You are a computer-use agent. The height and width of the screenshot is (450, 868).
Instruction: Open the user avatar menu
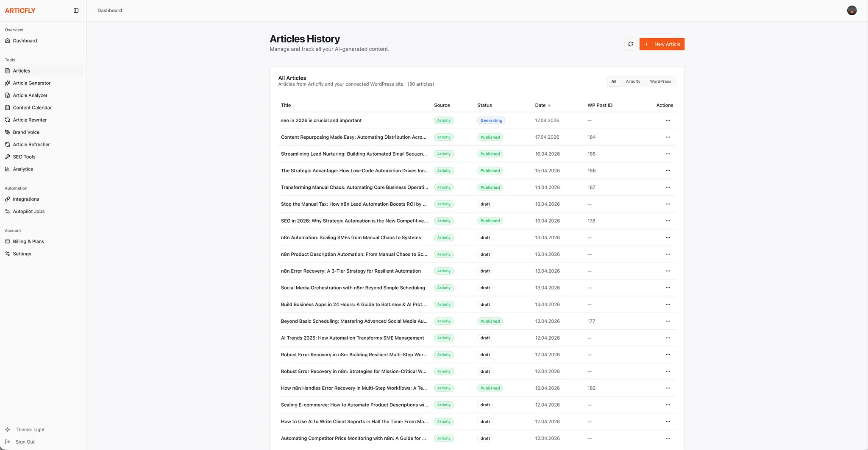point(852,11)
